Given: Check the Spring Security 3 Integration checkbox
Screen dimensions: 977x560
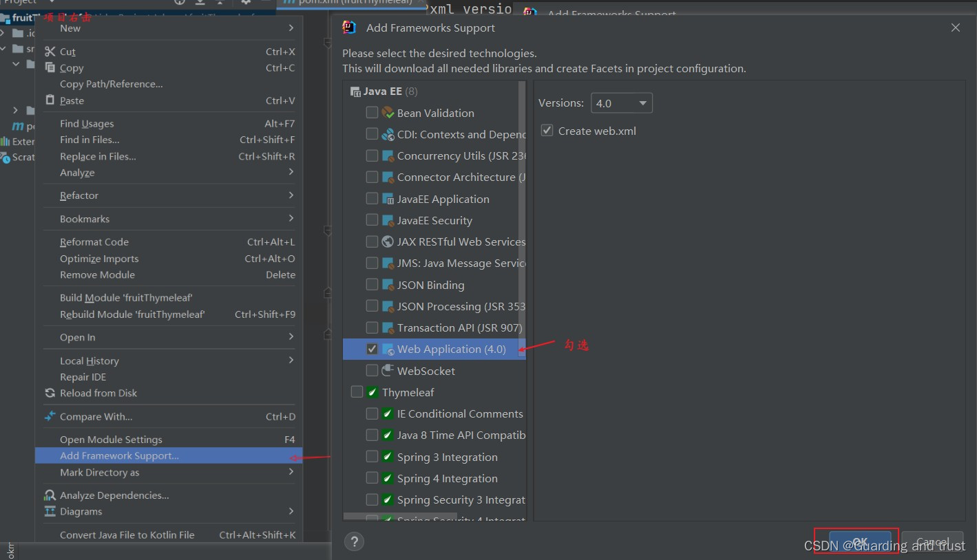Looking at the screenshot, I should [372, 499].
